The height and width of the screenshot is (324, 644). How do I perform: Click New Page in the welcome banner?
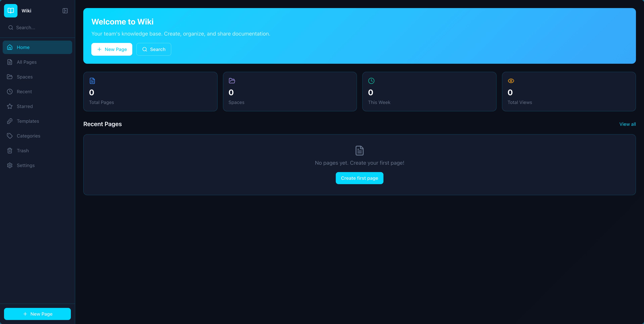point(111,49)
